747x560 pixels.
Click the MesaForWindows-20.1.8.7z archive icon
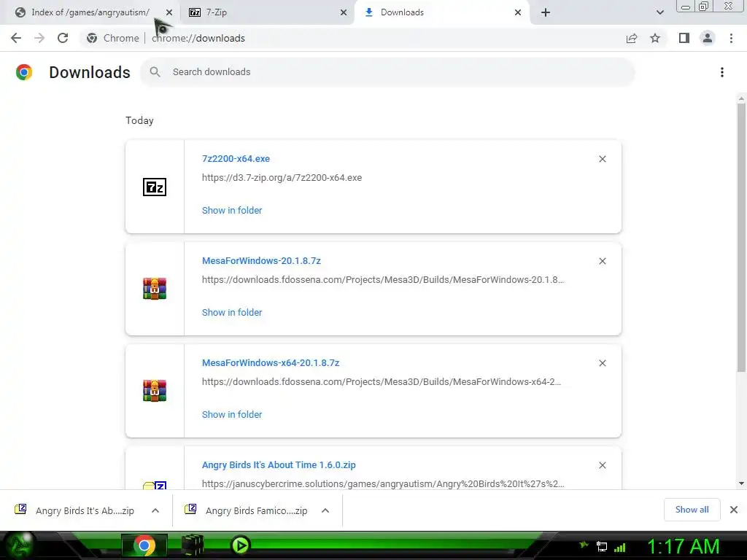pos(155,289)
